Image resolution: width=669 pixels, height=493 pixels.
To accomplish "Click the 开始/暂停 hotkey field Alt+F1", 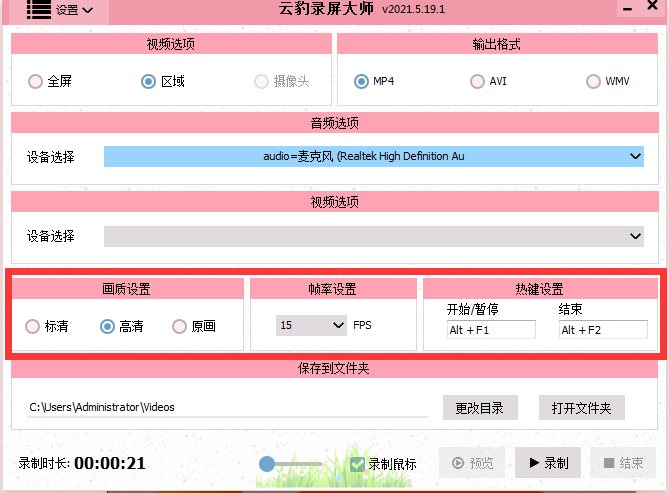I will (x=491, y=330).
